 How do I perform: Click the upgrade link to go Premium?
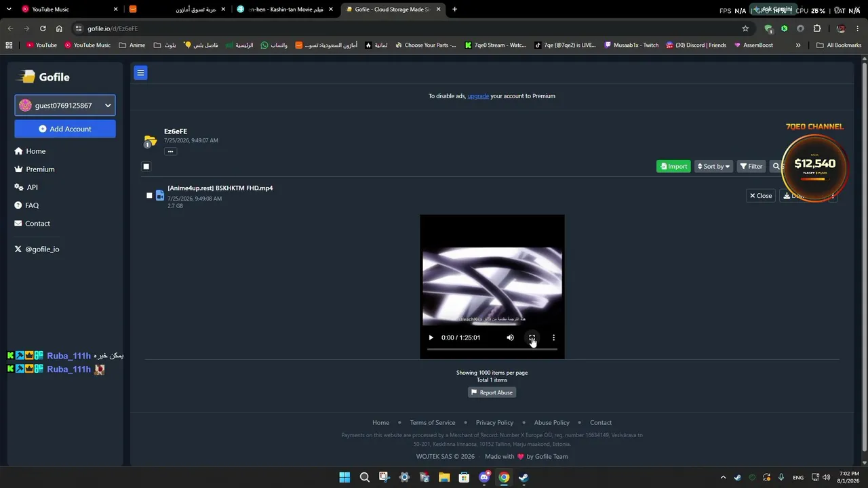point(478,96)
